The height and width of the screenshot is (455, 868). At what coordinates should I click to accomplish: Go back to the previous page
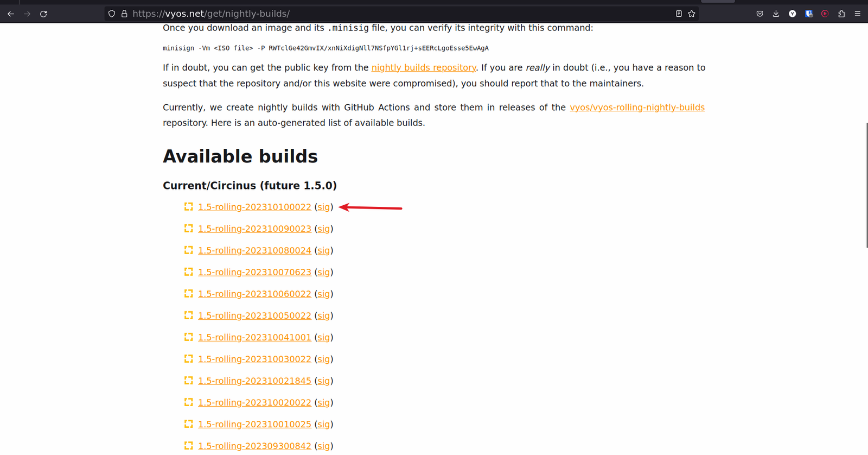tap(11, 14)
